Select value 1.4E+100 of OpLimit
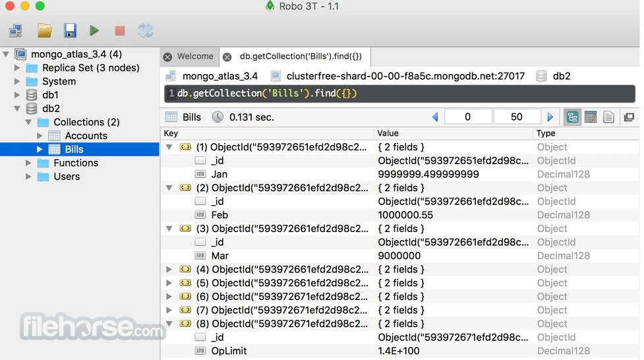Viewport: 644px width, 360px height. [399, 351]
